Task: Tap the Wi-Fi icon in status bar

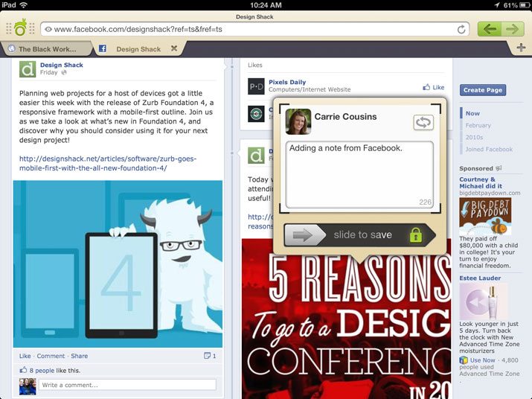Action: click(x=23, y=4)
